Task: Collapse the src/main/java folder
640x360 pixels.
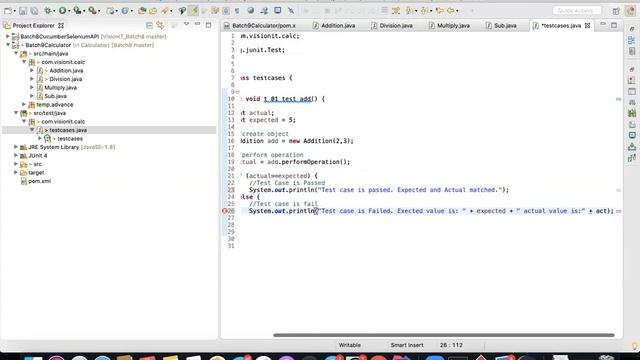Action: coord(16,53)
